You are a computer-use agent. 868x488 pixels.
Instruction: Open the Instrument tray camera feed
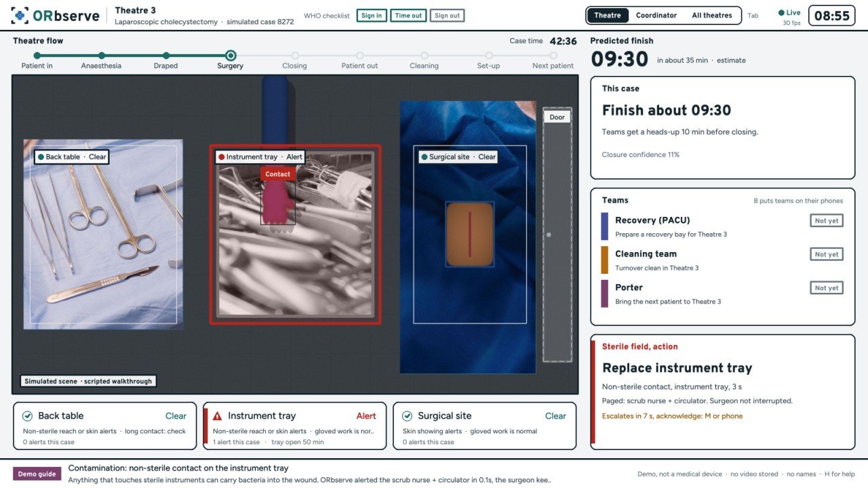tap(295, 235)
